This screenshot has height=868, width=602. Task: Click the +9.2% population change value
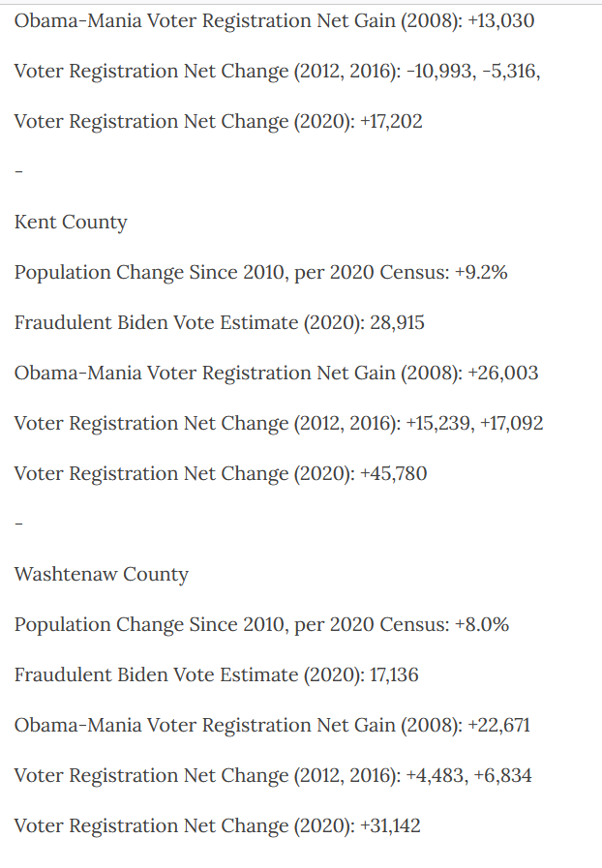pos(481,273)
